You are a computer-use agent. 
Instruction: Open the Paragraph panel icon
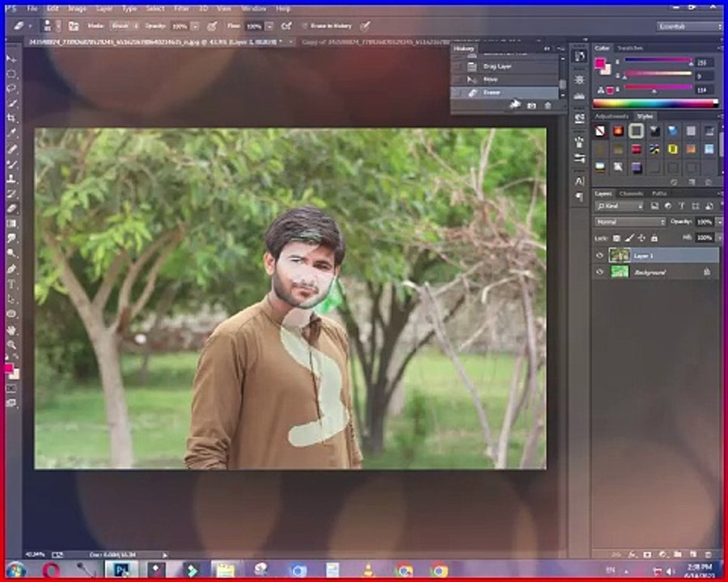pyautogui.click(x=579, y=197)
